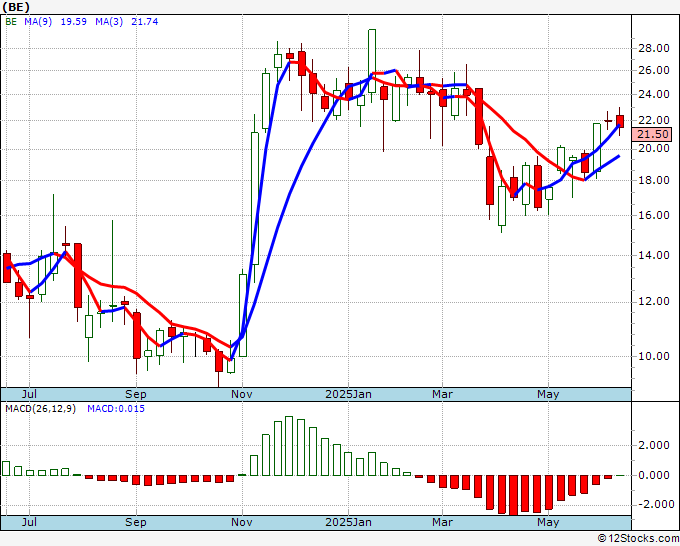
Task: Click 2025Jan on the price chart timeline
Action: tap(348, 394)
